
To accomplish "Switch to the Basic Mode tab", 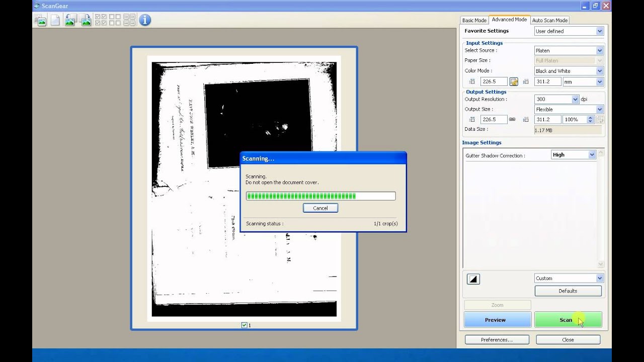I will tap(474, 20).
